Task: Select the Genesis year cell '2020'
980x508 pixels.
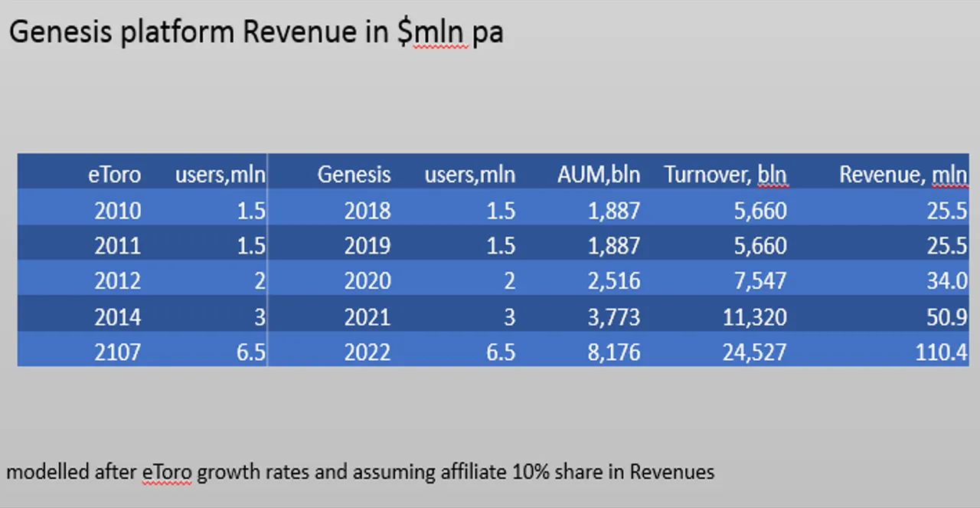Action: coord(367,280)
